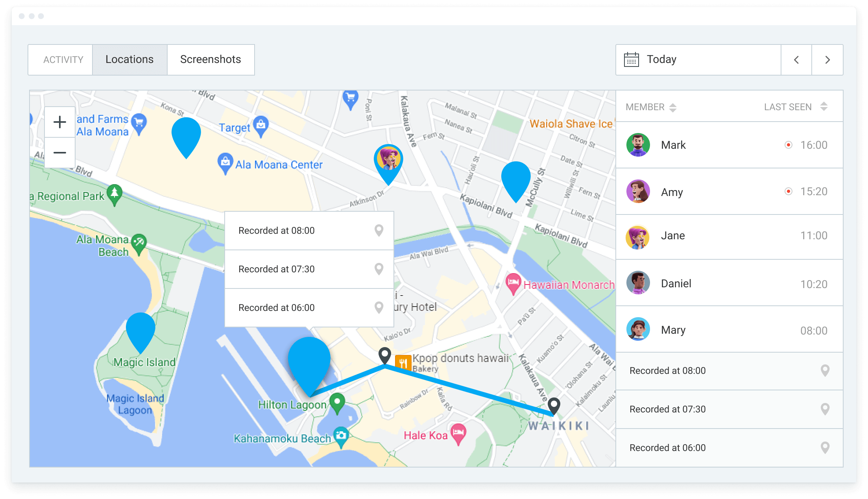Open the Screenshots tab
Image resolution: width=868 pixels, height=499 pixels.
click(211, 59)
